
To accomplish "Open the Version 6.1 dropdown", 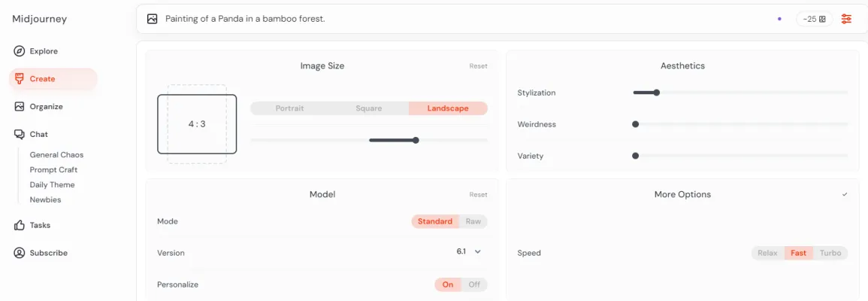I will click(x=469, y=251).
